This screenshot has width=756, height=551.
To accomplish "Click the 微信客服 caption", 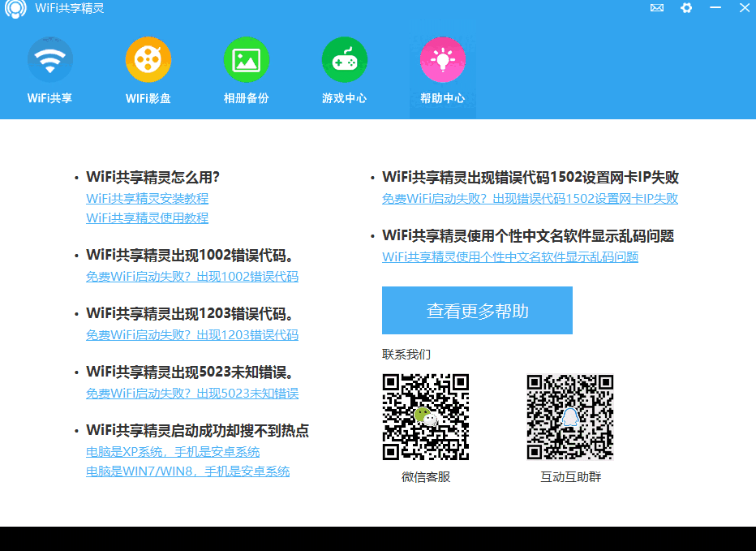I will point(426,476).
